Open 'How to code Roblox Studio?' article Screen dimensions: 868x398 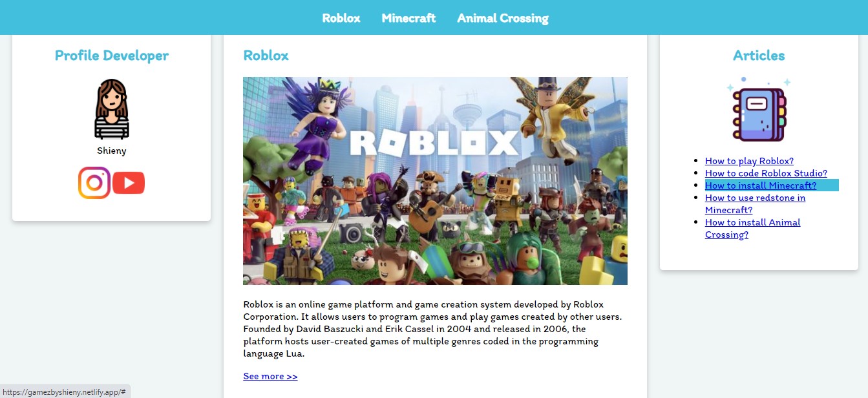(766, 173)
